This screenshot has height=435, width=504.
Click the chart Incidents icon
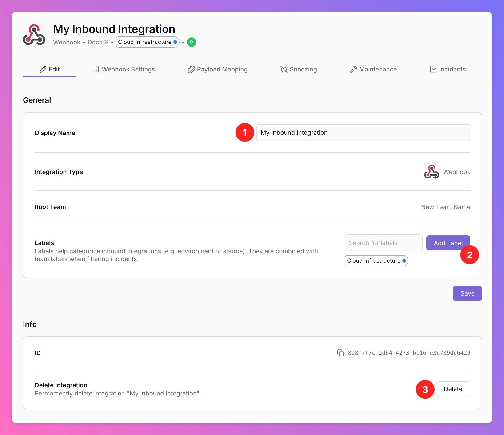coord(433,70)
